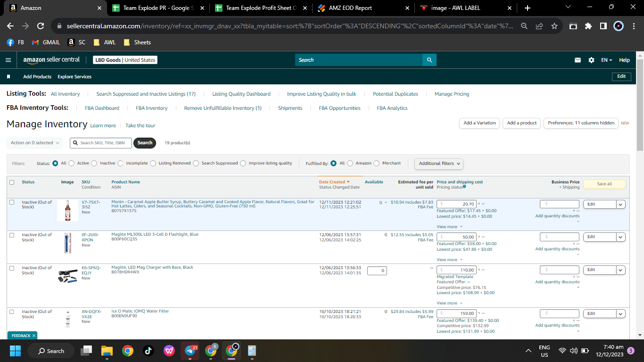644x362 pixels.
Task: Expand the Additional filters dropdown
Action: pyautogui.click(x=438, y=164)
